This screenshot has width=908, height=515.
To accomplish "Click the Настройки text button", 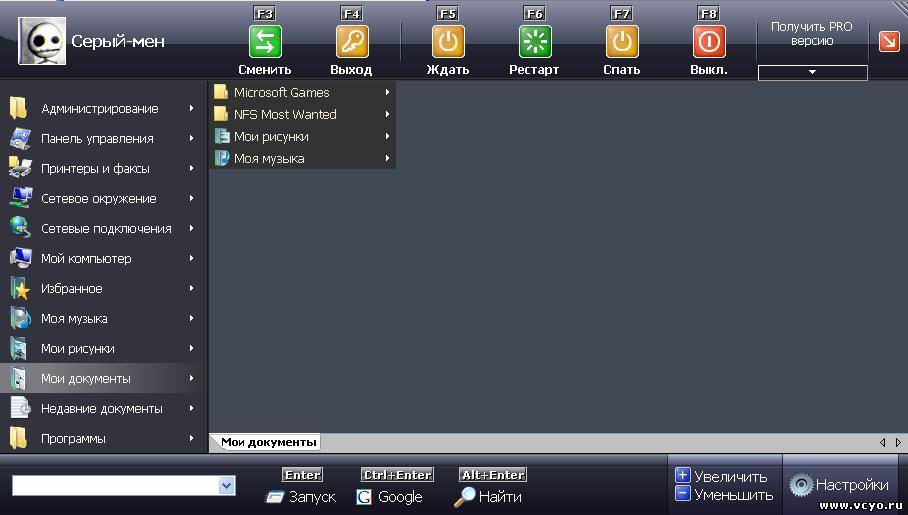I will coord(852,485).
